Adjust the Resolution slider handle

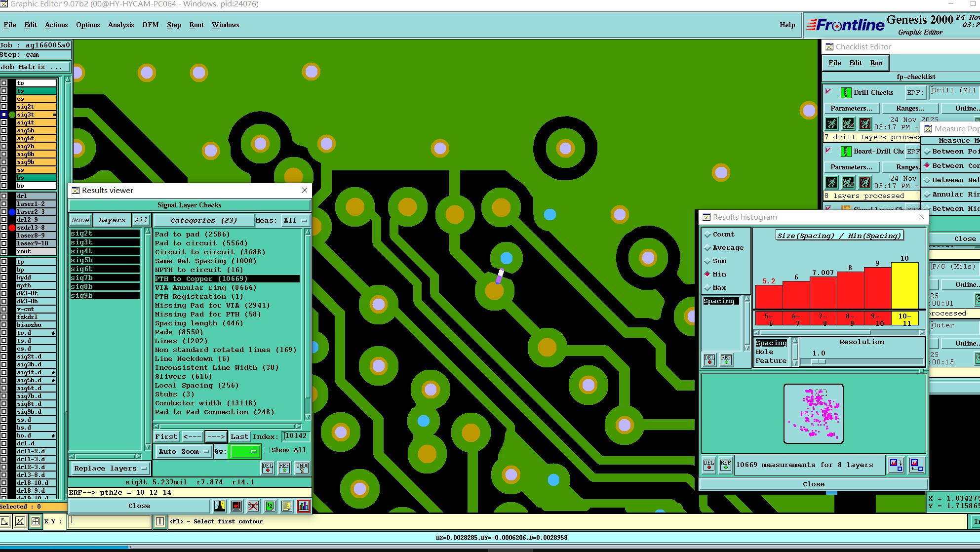coord(818,361)
